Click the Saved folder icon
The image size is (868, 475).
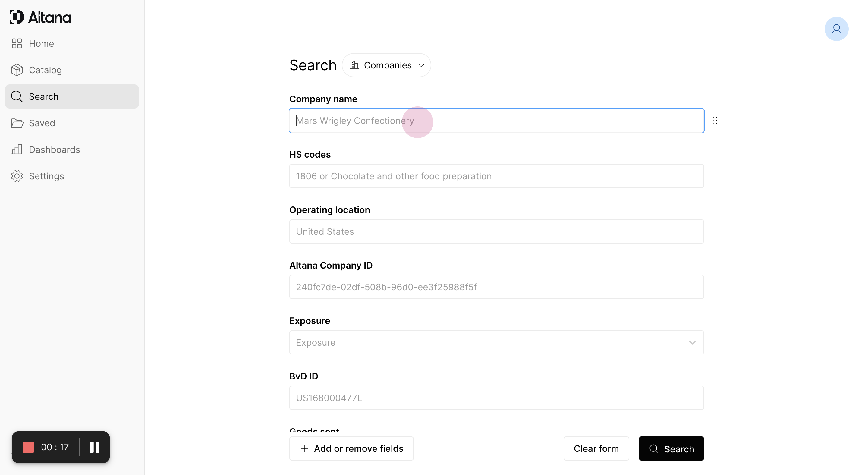(17, 123)
